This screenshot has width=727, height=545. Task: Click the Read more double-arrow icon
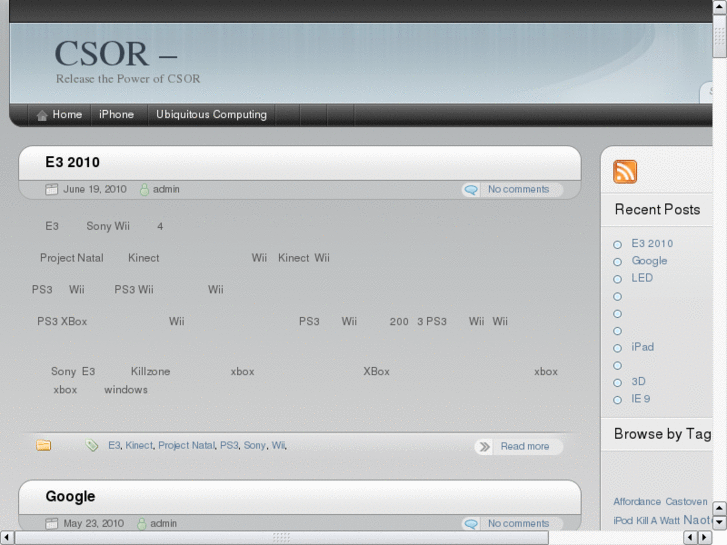coord(485,447)
